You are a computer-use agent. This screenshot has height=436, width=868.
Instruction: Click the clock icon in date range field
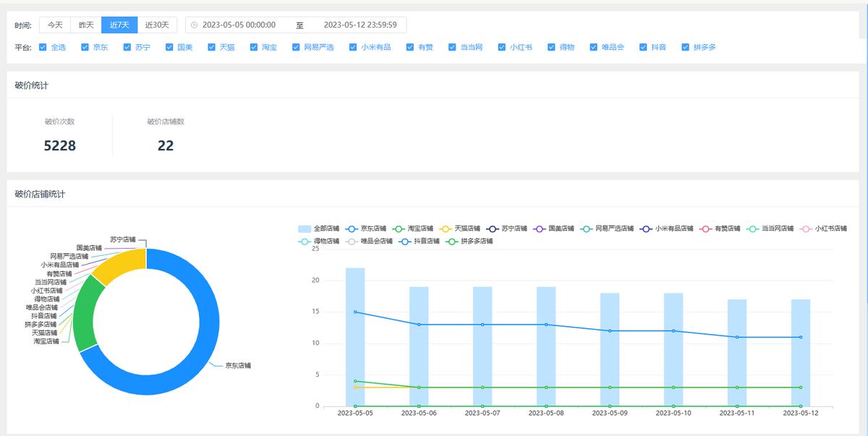pos(194,25)
